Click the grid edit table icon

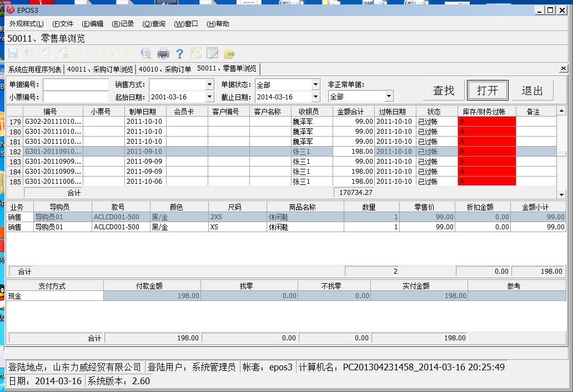pyautogui.click(x=212, y=53)
